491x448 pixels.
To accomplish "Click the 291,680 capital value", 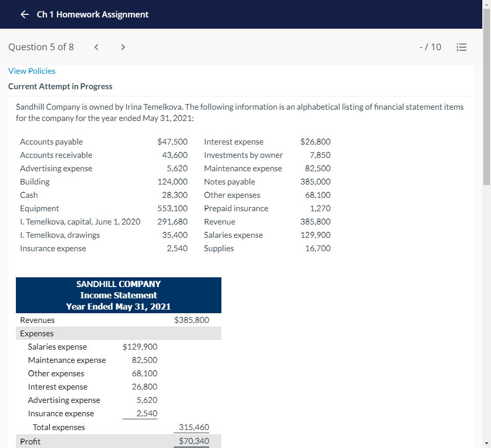I will [x=173, y=222].
